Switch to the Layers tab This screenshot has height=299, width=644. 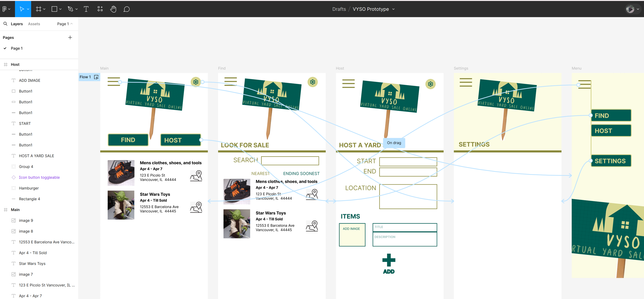click(x=17, y=24)
